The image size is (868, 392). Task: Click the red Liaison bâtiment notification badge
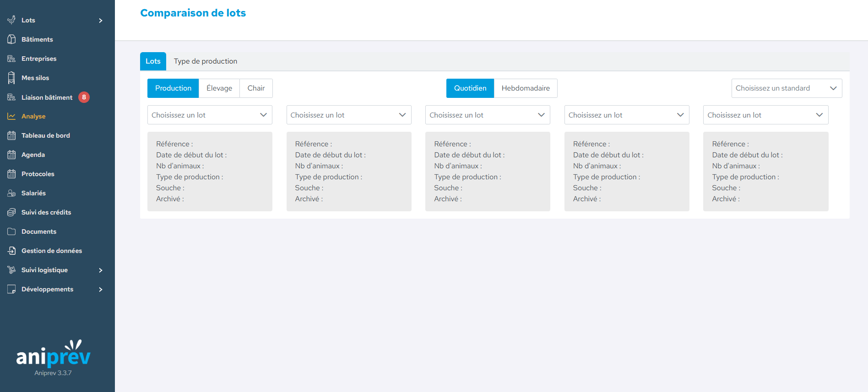(x=84, y=97)
